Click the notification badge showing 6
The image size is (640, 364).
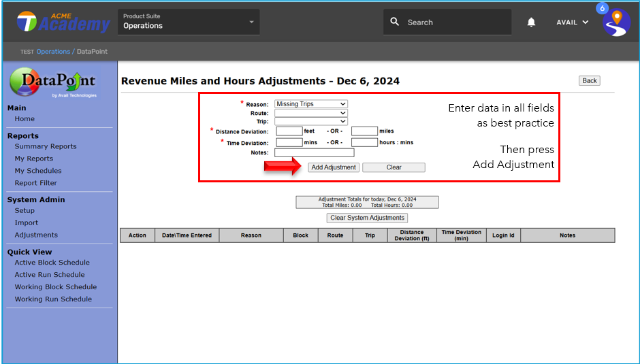[602, 8]
